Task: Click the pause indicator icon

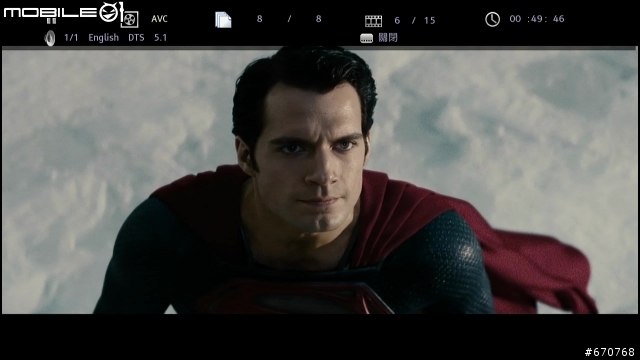Action: coord(51,20)
